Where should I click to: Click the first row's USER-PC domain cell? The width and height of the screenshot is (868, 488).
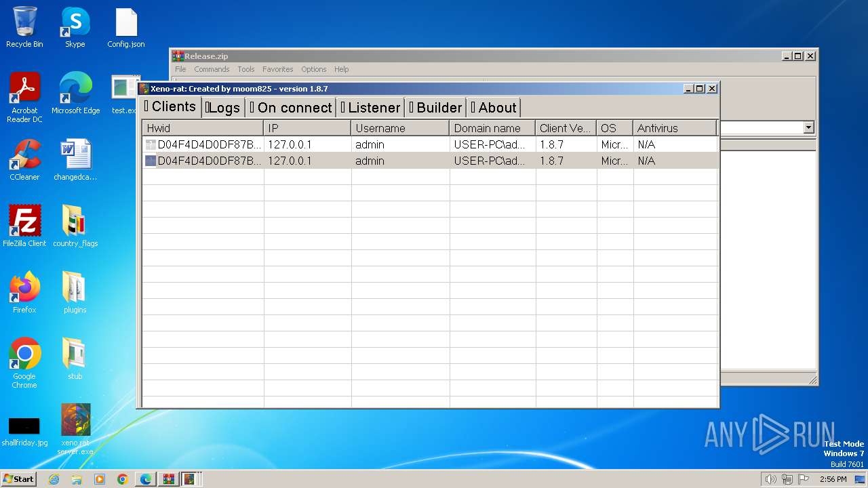tap(492, 144)
